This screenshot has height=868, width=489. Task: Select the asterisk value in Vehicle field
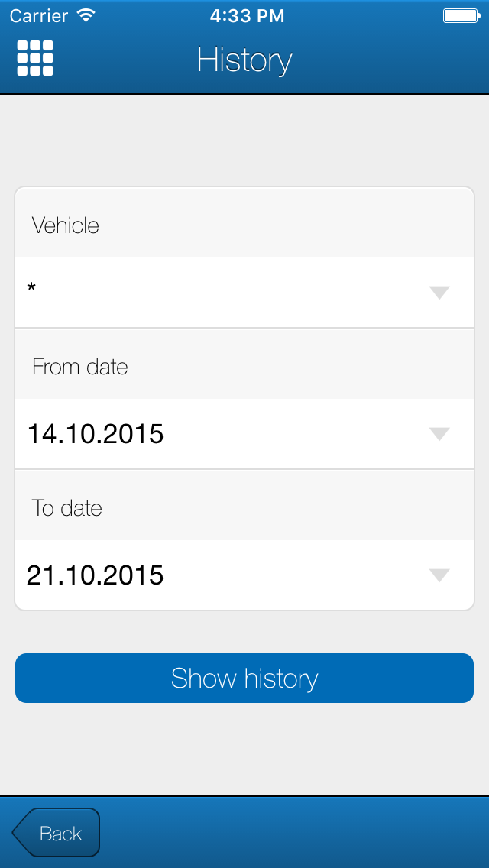point(32,289)
